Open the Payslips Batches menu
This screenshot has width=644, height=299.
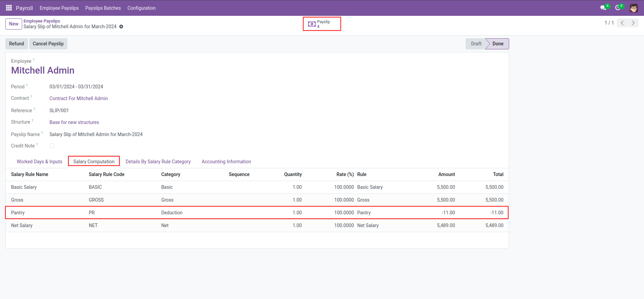103,8
